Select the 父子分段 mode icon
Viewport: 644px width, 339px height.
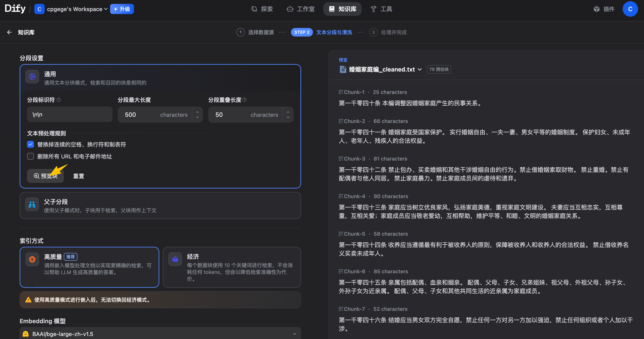click(32, 204)
